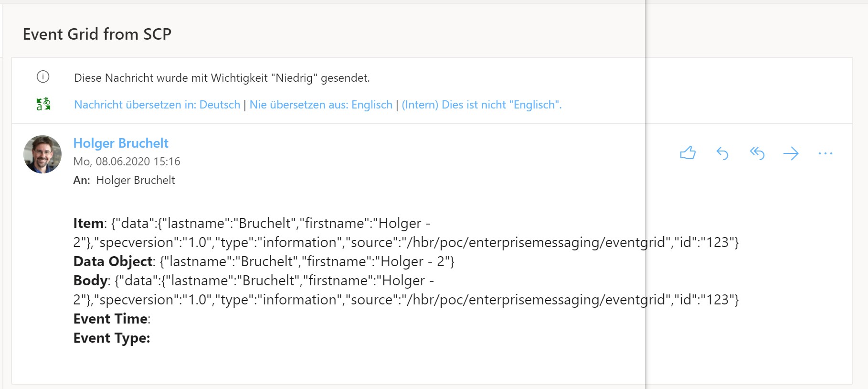The height and width of the screenshot is (389, 868).
Task: Forward this email using the arrow icon
Action: tap(791, 153)
